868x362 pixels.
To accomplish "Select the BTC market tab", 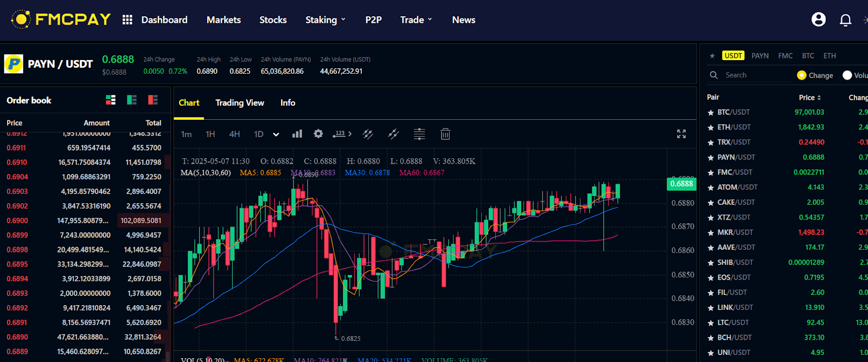I will [x=808, y=56].
